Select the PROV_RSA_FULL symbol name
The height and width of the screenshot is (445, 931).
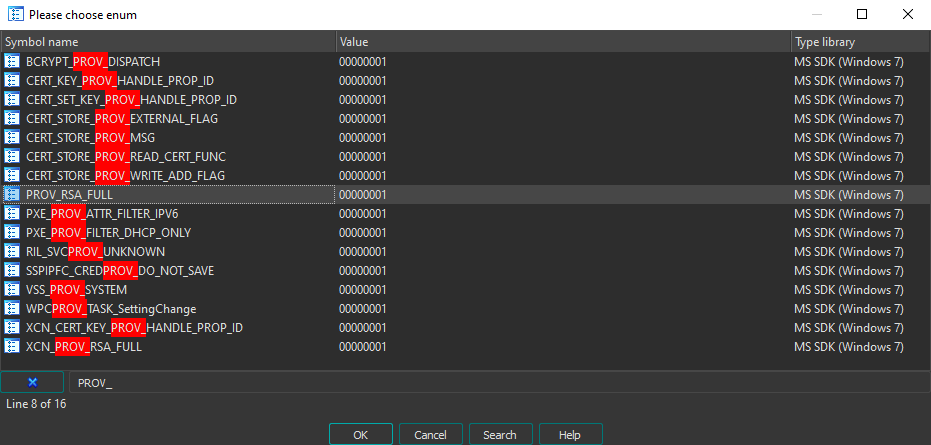click(x=69, y=194)
